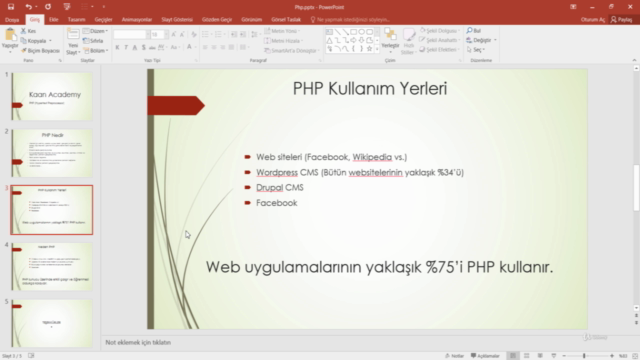Select the text box shape in gallery
The image size is (640, 360).
pyautogui.click(x=329, y=32)
